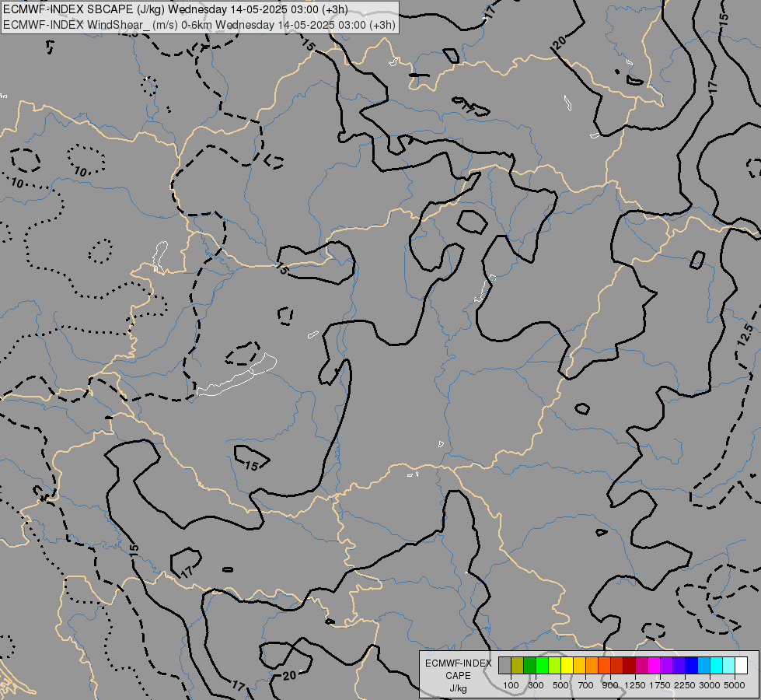Image resolution: width=761 pixels, height=700 pixels.
Task: Click the olive swatch after the 100 tick
Action: click(518, 666)
